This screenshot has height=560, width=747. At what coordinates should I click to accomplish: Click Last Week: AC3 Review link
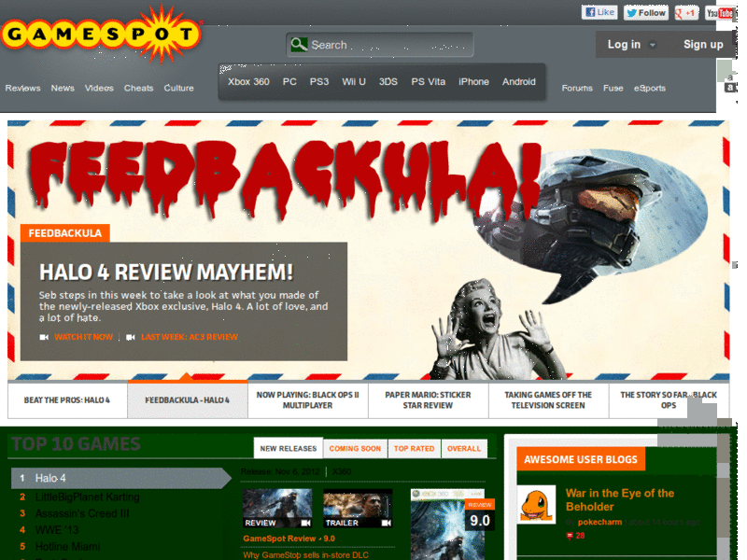(x=190, y=337)
